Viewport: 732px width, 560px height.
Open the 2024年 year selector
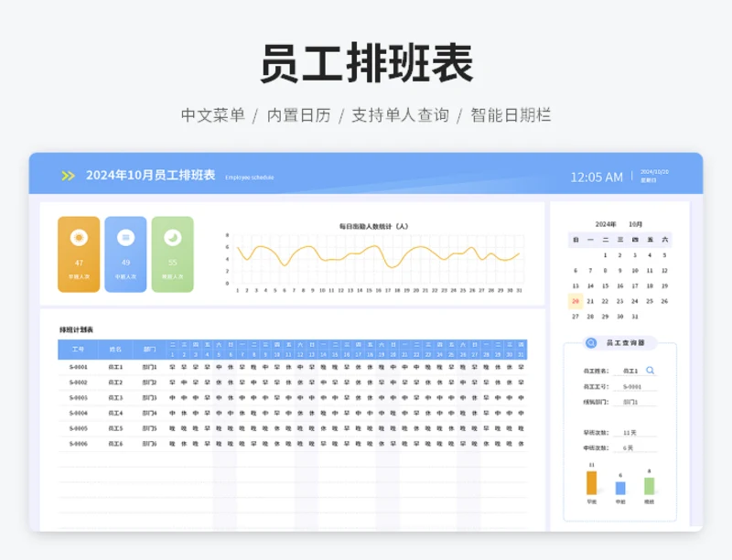coord(606,223)
